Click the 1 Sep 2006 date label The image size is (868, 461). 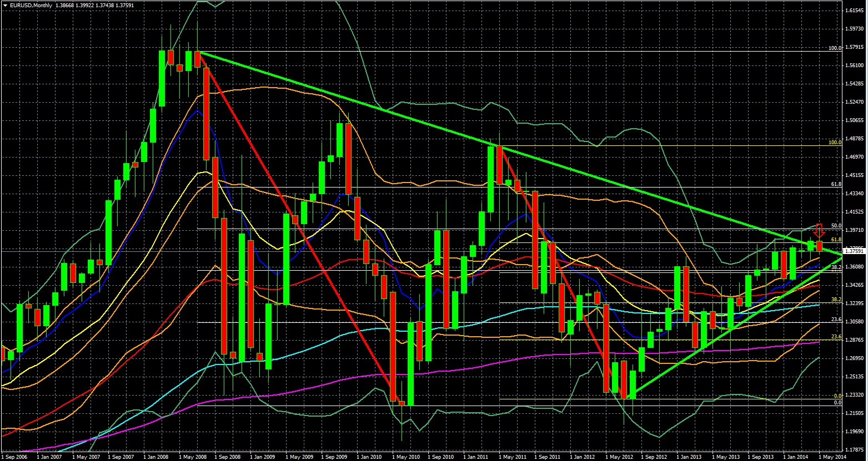point(16,457)
